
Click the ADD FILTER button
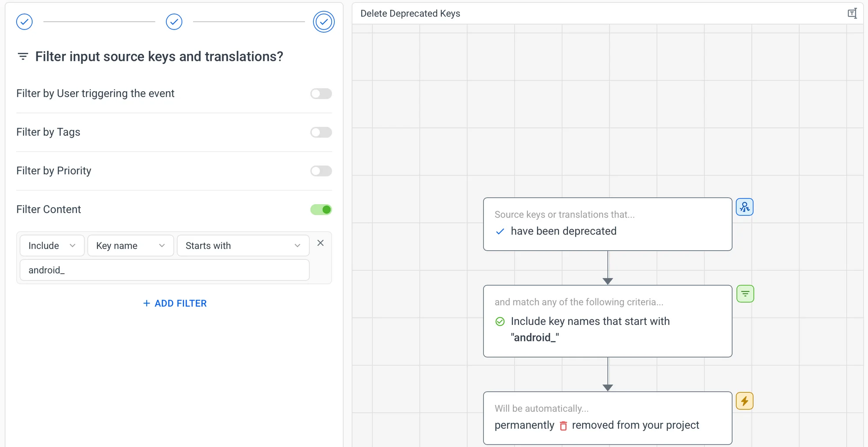click(175, 304)
